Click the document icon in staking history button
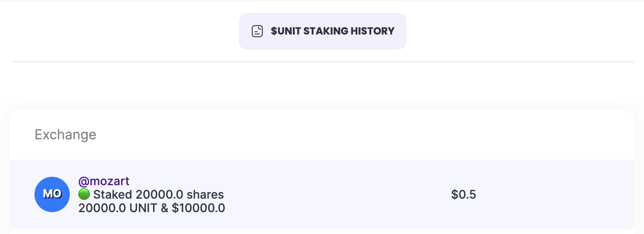This screenshot has width=644, height=234. 257,31
